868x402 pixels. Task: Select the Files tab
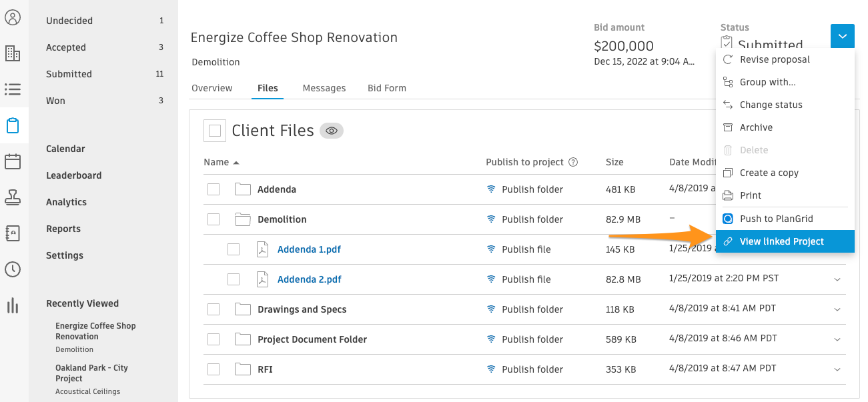pos(268,88)
